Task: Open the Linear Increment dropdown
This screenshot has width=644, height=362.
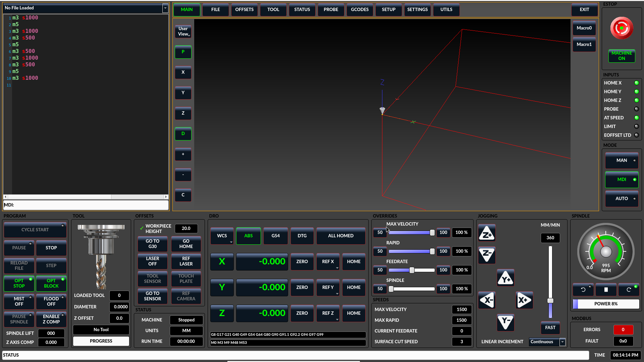Action: click(562, 342)
